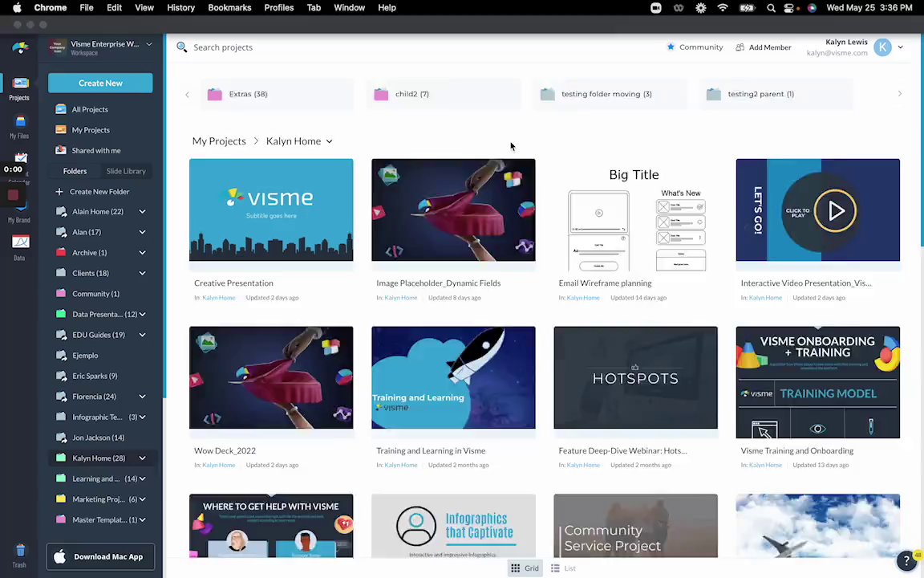This screenshot has height=578, width=924.
Task: Select the Ejemplo folder
Action: point(85,356)
